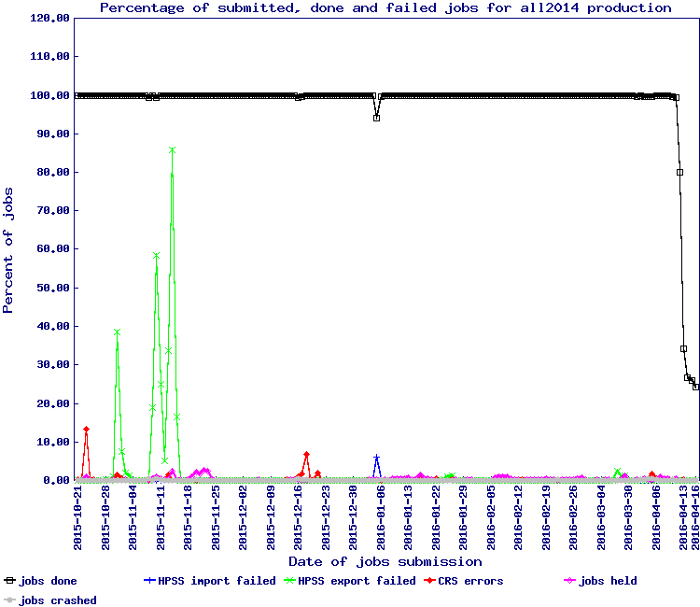Screen dimensions: 700x607
Task: Click the 30.00 y-axis label
Action: tap(53, 364)
